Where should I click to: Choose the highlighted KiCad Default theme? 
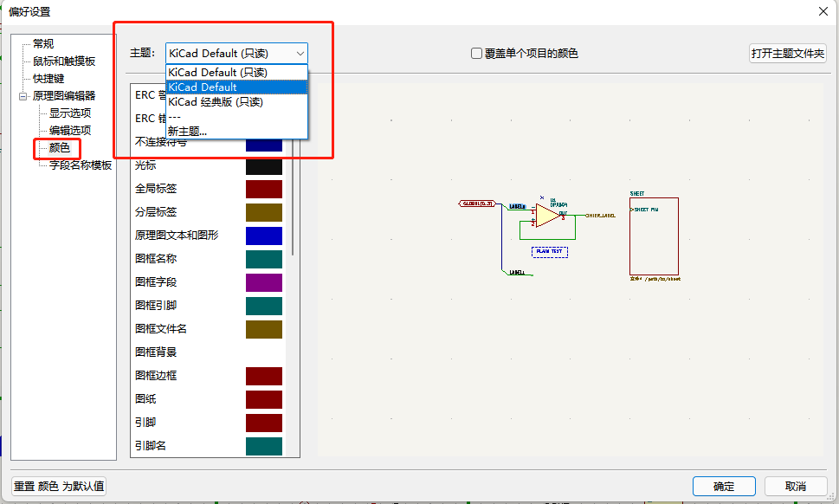coord(236,87)
